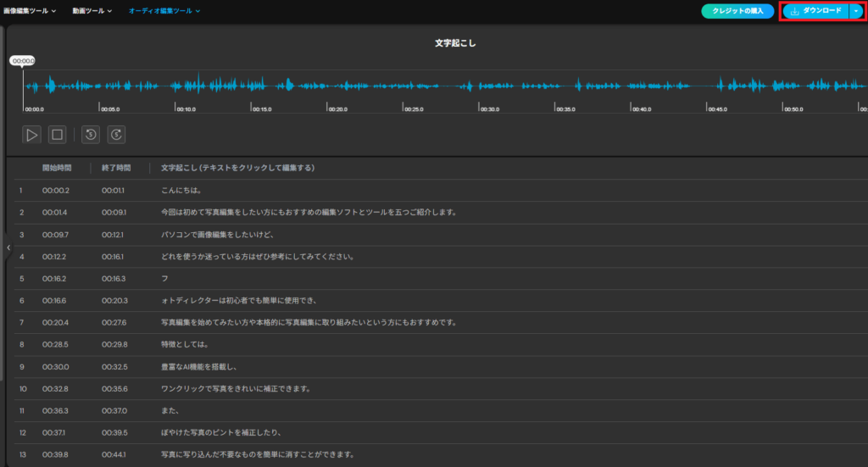Click the 00:00.0 playhead marker
Viewport: 868px width, 467px height.
point(23,61)
